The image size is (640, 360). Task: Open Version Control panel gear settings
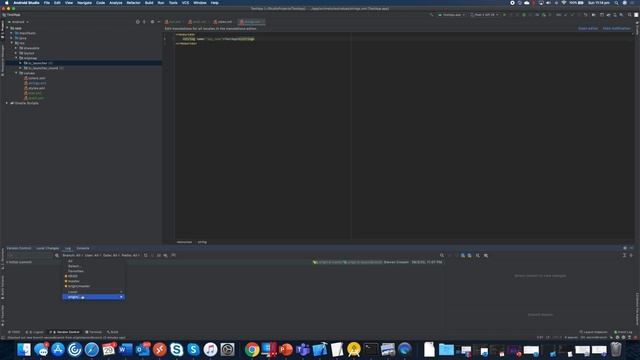click(x=625, y=248)
